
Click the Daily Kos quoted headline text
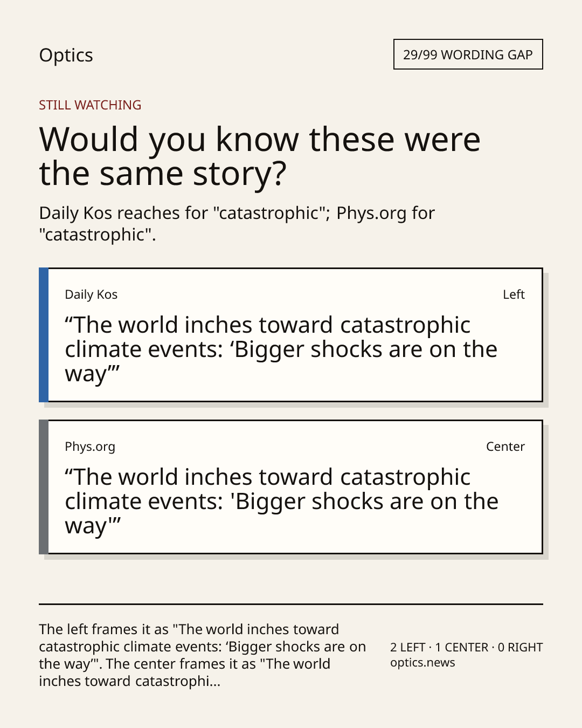(x=281, y=349)
